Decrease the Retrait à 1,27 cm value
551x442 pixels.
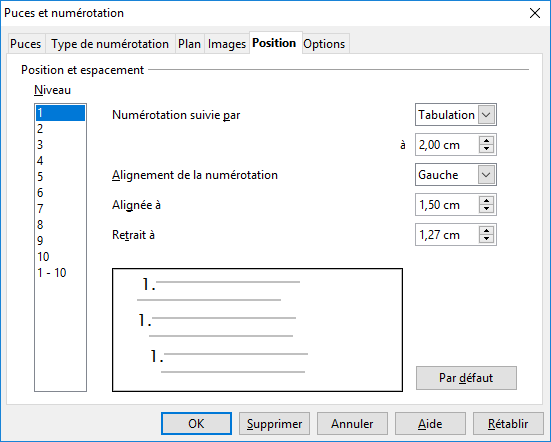pyautogui.click(x=486, y=239)
